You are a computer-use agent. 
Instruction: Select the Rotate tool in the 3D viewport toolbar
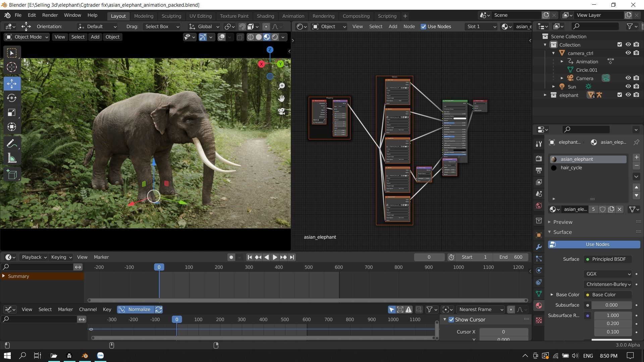tap(12, 98)
